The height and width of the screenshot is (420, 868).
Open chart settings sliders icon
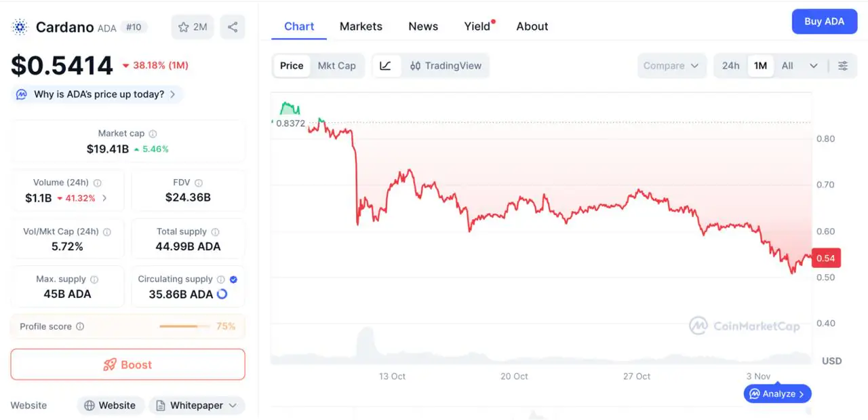(843, 66)
